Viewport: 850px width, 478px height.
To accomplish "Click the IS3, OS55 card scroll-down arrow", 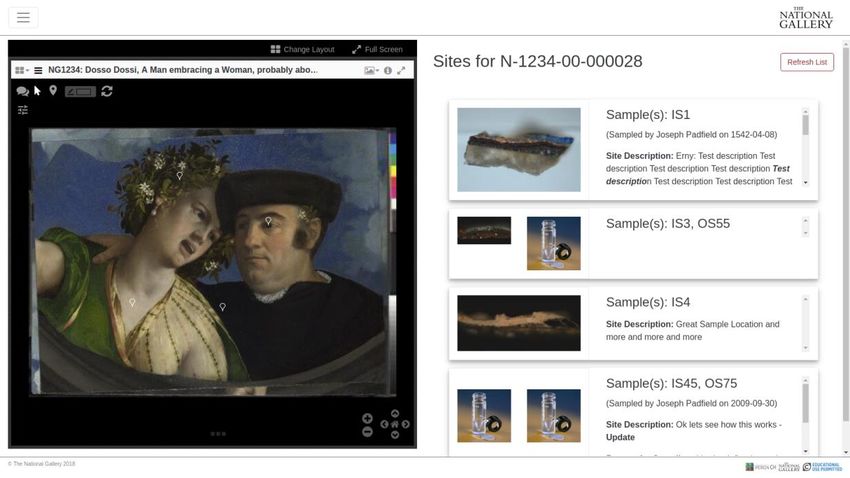I will 806,233.
